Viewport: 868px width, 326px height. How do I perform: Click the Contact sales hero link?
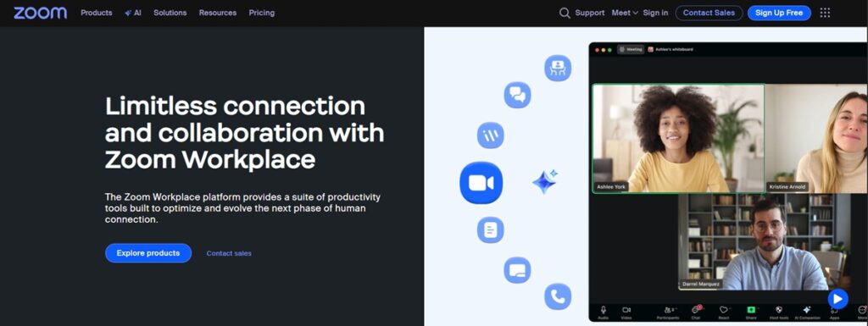click(229, 254)
